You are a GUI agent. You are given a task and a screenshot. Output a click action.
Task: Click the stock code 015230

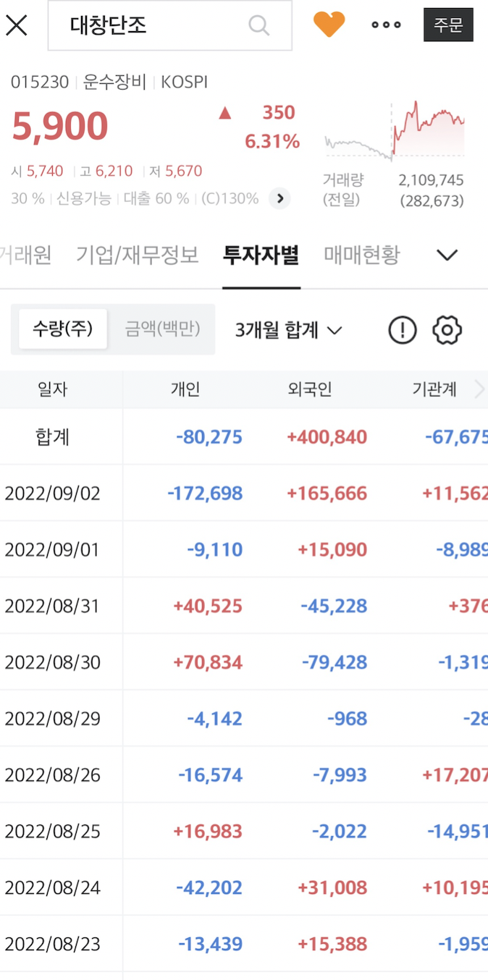pyautogui.click(x=40, y=82)
